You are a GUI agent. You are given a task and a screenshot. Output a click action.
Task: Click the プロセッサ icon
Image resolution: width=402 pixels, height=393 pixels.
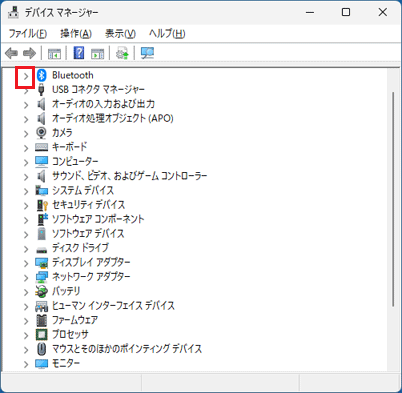point(41,334)
